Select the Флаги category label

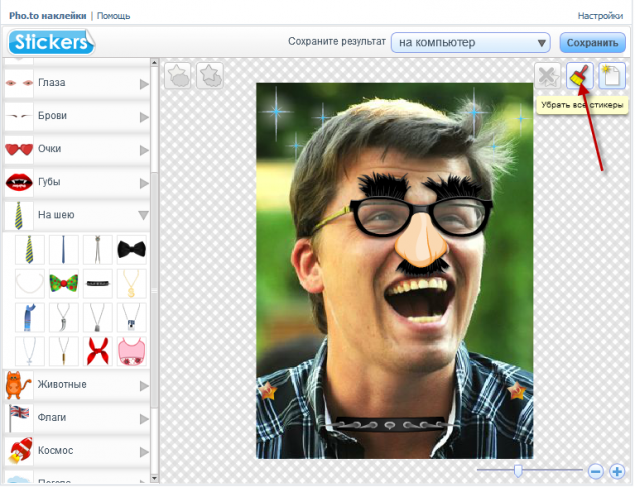click(52, 417)
